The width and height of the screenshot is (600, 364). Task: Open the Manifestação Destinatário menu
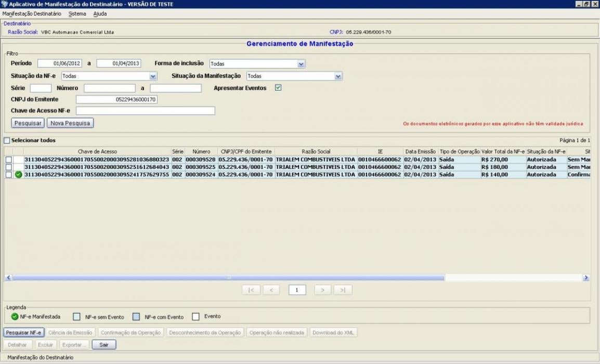click(32, 14)
